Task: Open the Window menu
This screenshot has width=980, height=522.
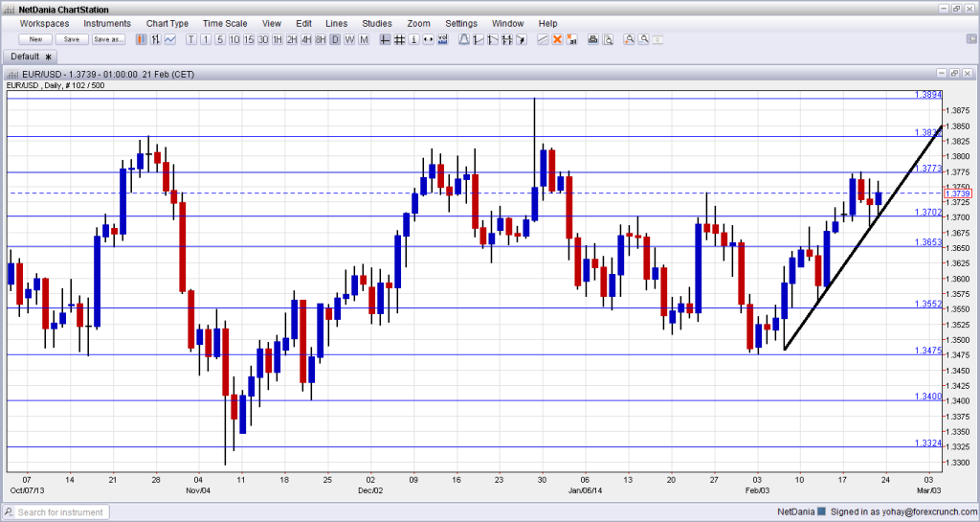Action: click(507, 23)
